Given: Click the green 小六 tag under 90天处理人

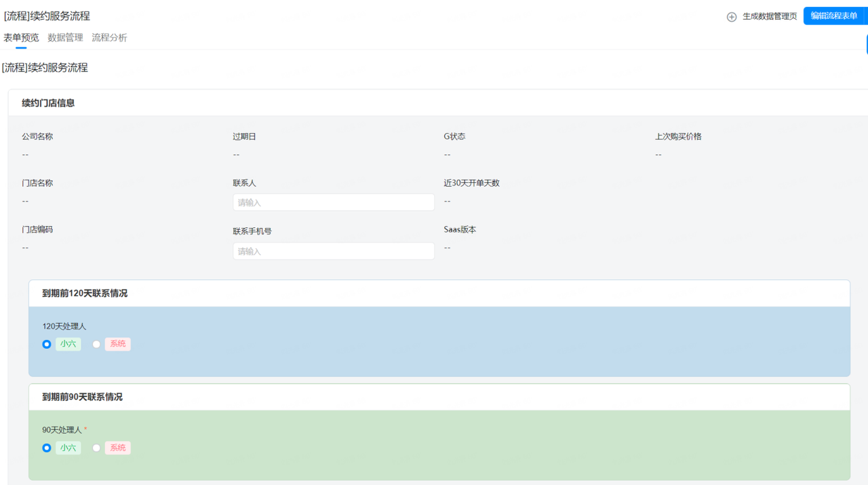Looking at the screenshot, I should (x=68, y=448).
